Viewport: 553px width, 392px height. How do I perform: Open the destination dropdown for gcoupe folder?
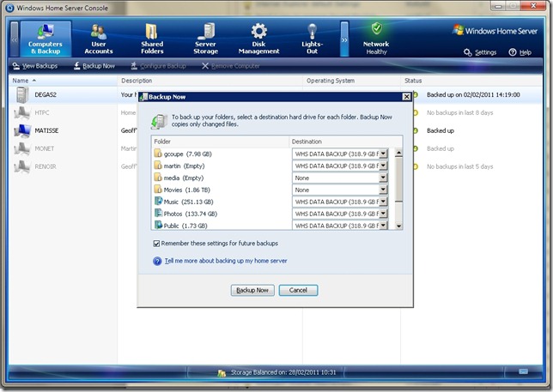coord(383,154)
